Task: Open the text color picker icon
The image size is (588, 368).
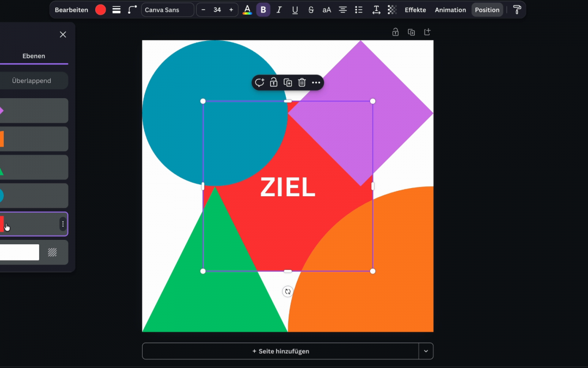Action: [x=247, y=10]
